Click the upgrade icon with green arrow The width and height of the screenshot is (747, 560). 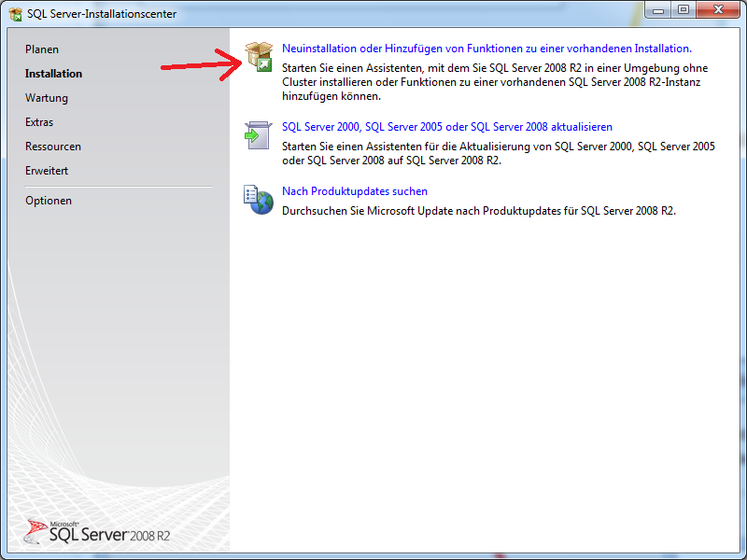258,135
